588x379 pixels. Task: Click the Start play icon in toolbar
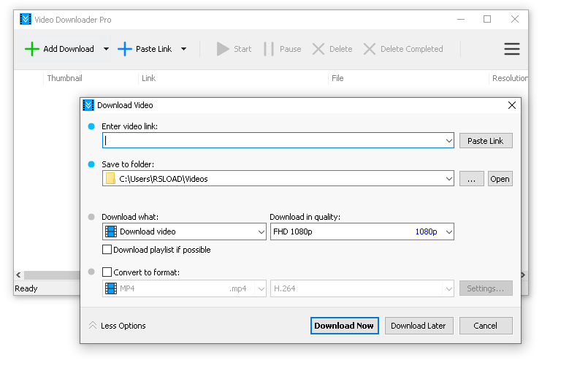coord(223,49)
